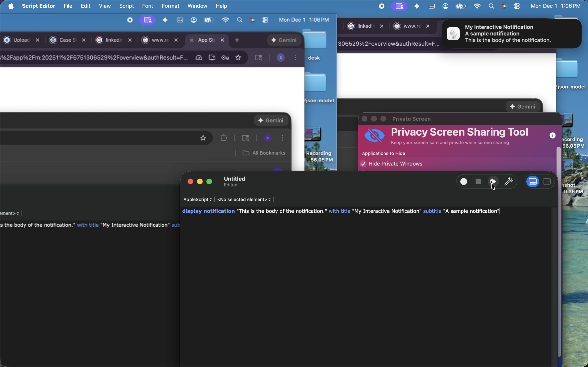Open saved passwords via the key icon
Viewport: 588px width, 367px height.
tap(225, 57)
